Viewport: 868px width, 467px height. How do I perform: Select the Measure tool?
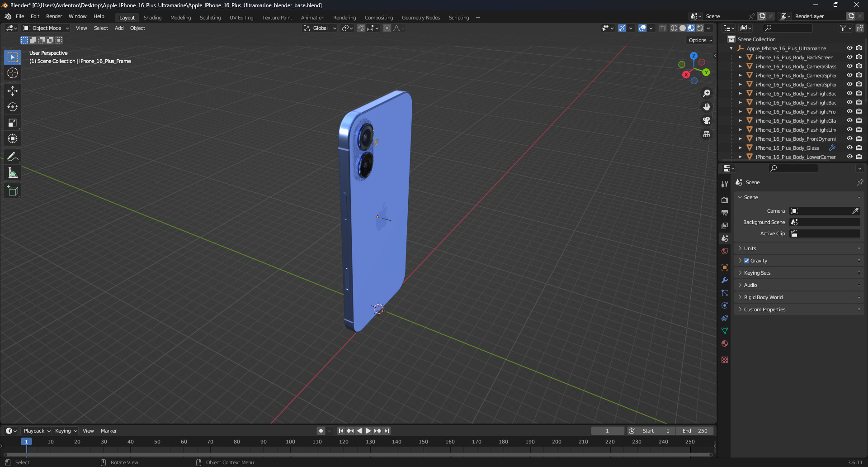pos(13,172)
